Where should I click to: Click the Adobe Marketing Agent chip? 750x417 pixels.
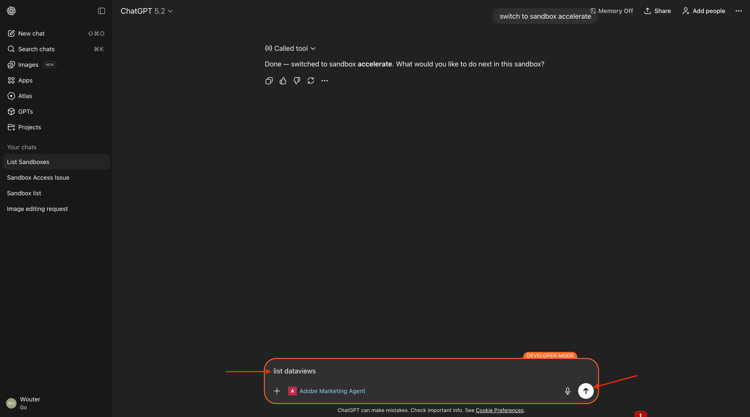(x=327, y=391)
